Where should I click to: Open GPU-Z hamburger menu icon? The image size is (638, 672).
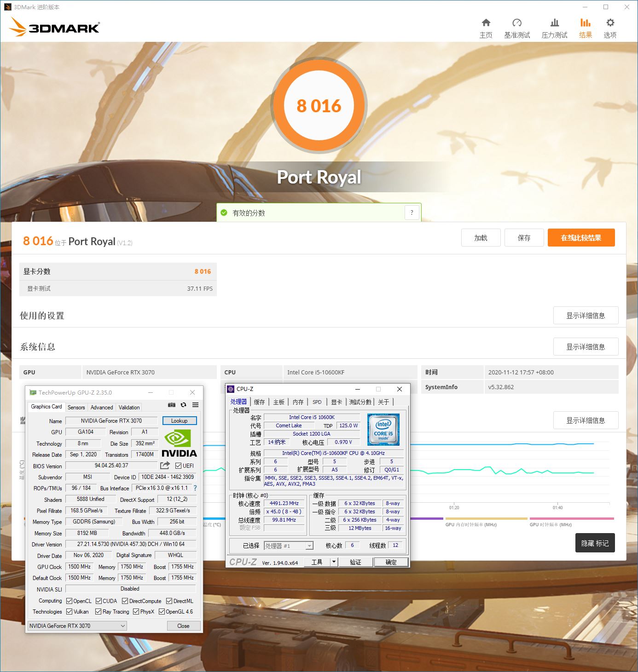[x=195, y=405]
